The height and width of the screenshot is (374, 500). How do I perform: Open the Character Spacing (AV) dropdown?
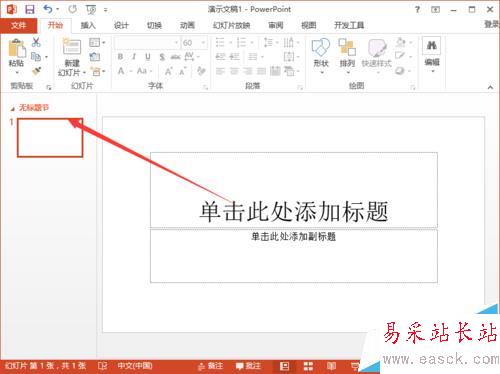tap(192, 56)
